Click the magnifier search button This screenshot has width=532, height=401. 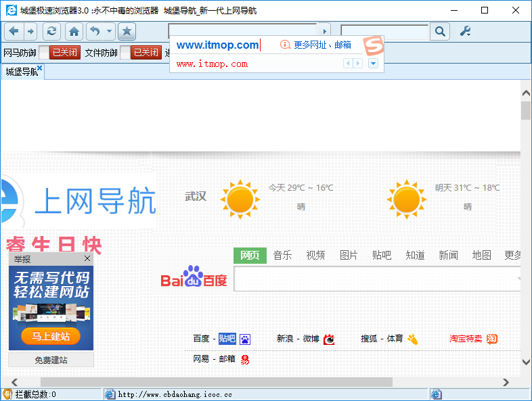click(x=440, y=32)
